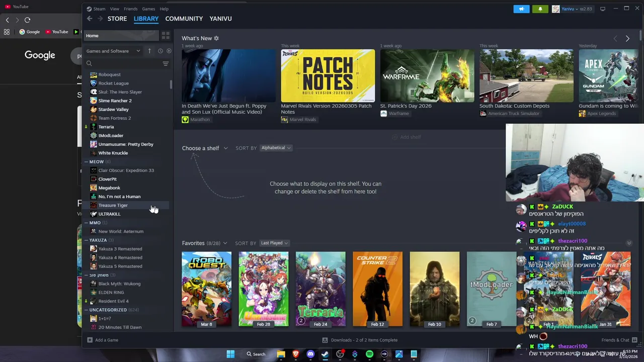This screenshot has height=362, width=644.
Task: Toggle ready-to-play filter in library sidebar
Action: [169, 51]
